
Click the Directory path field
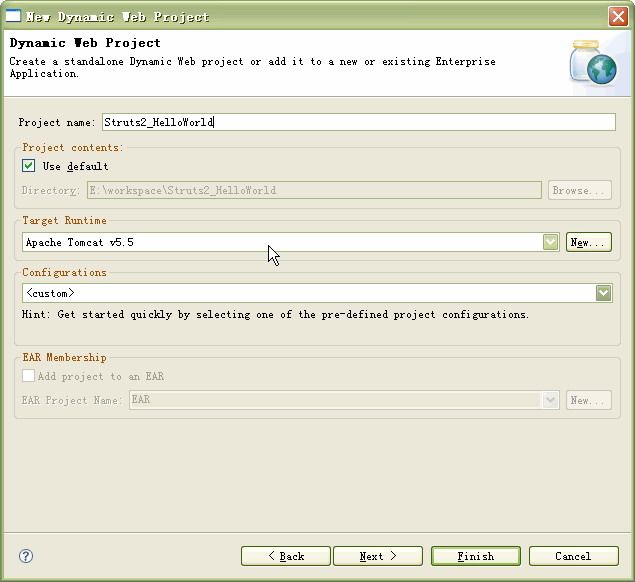click(x=314, y=190)
